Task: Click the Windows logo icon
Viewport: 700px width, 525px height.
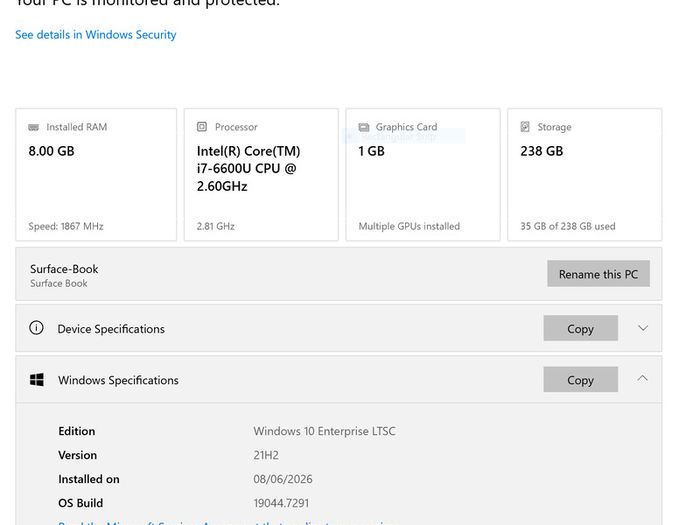Action: (x=37, y=380)
